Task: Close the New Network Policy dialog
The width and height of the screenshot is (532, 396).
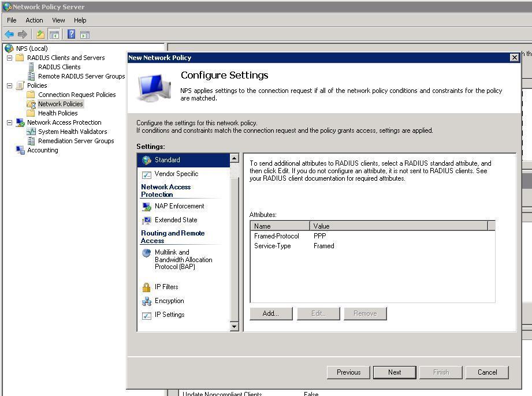Action: [x=514, y=58]
